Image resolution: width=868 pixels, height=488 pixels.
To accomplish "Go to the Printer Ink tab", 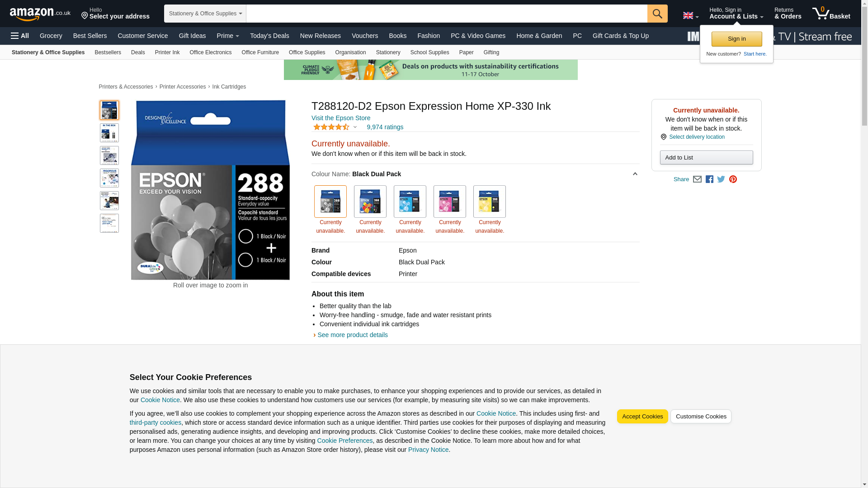I will coord(167,52).
